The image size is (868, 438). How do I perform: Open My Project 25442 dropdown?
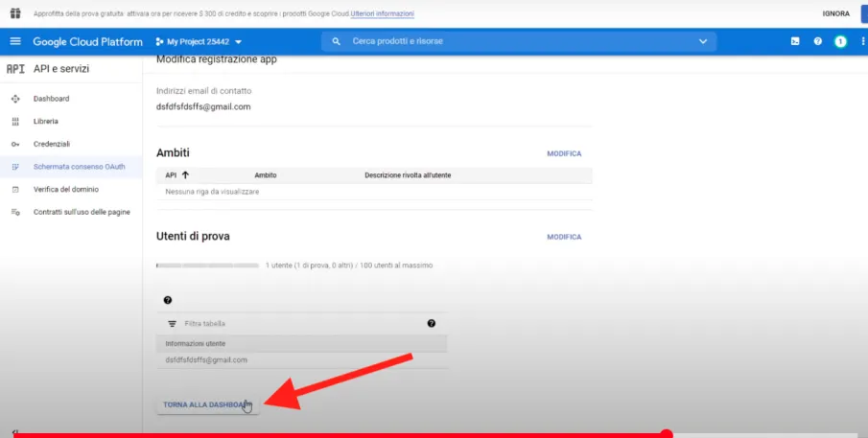click(x=199, y=41)
